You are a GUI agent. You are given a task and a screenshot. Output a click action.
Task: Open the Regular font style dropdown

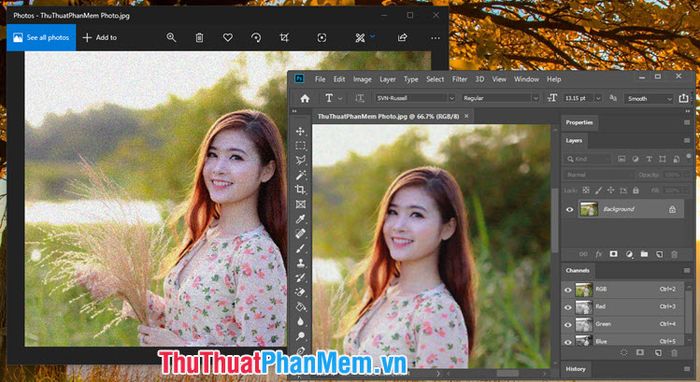pyautogui.click(x=500, y=98)
